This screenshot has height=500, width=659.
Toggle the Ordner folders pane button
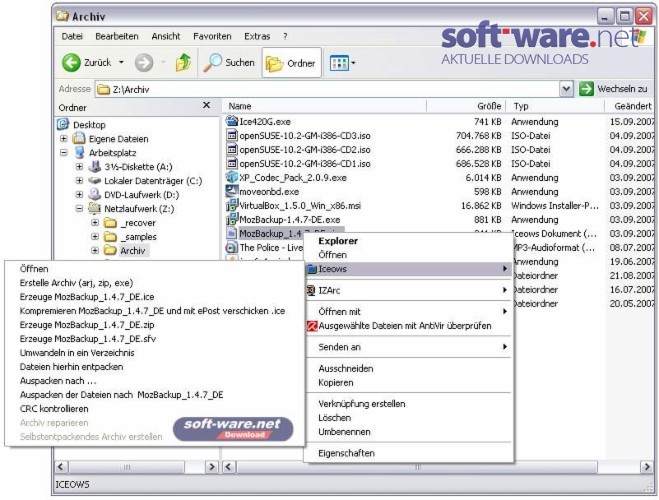[291, 63]
